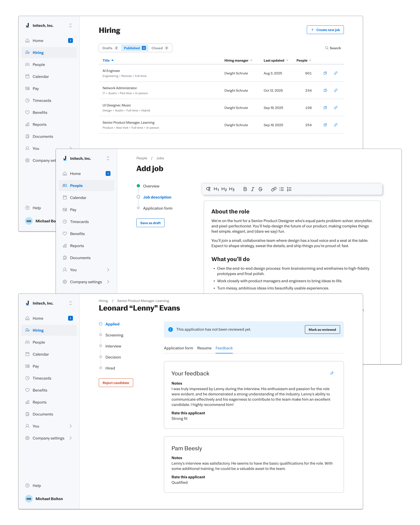Copy link for Network Administrator job
This screenshot has height=525, width=420.
(x=335, y=90)
